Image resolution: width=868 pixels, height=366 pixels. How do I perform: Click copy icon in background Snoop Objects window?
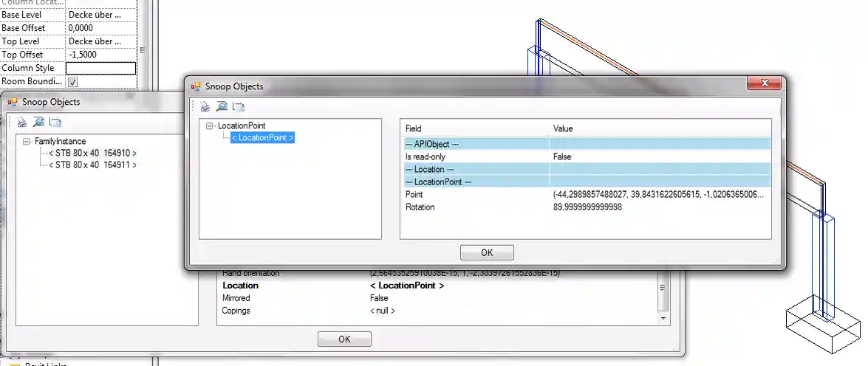[x=55, y=122]
